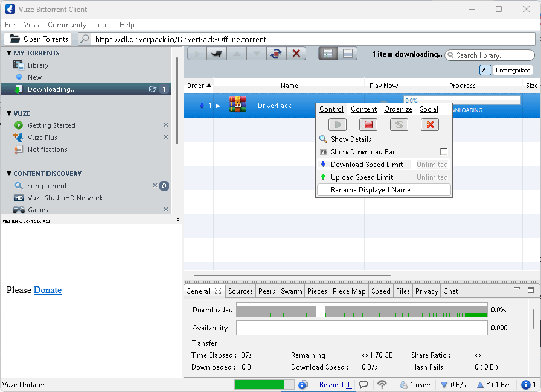Click the move down arrow toolbar icon
The width and height of the screenshot is (541, 392).
[x=257, y=54]
